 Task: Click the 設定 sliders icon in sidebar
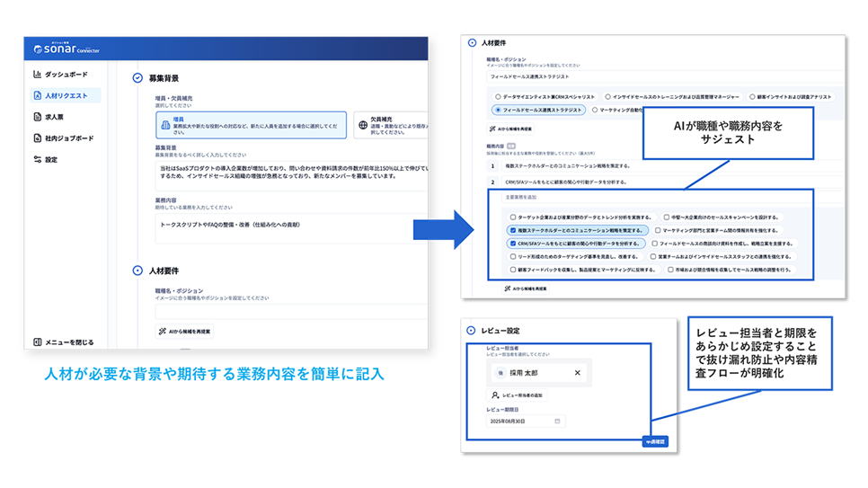click(37, 160)
